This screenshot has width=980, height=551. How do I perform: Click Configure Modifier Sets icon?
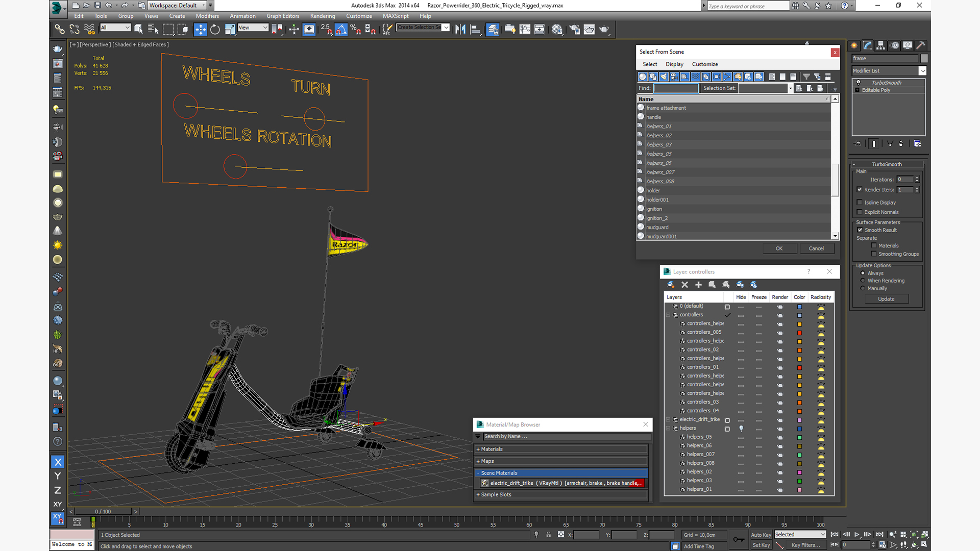pyautogui.click(x=917, y=144)
